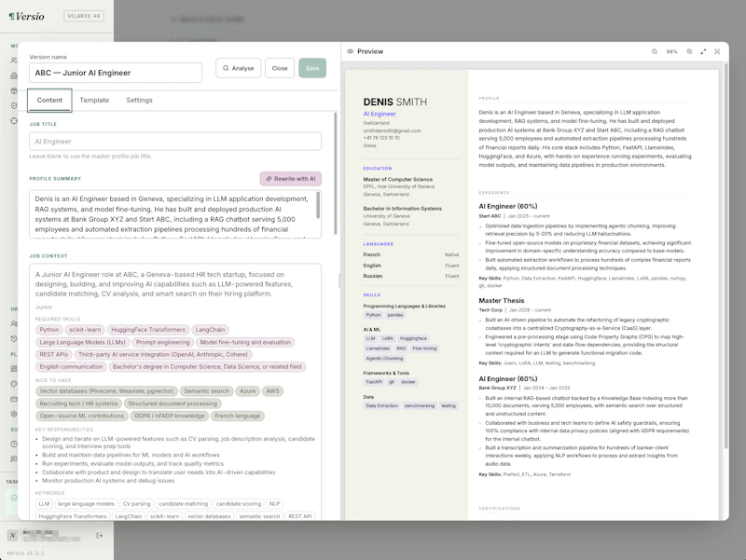Image resolution: width=746 pixels, height=560 pixels.
Task: Click the green check task icon in the sidebar
Action: [14, 498]
